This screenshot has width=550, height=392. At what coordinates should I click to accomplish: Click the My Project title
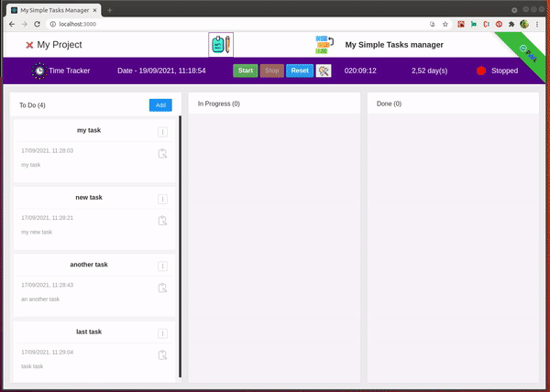[x=60, y=45]
